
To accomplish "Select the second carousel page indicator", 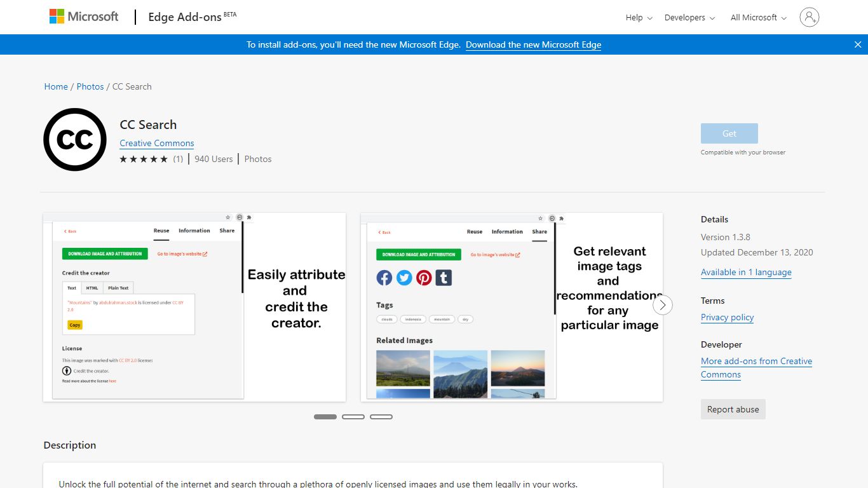I will [x=353, y=417].
